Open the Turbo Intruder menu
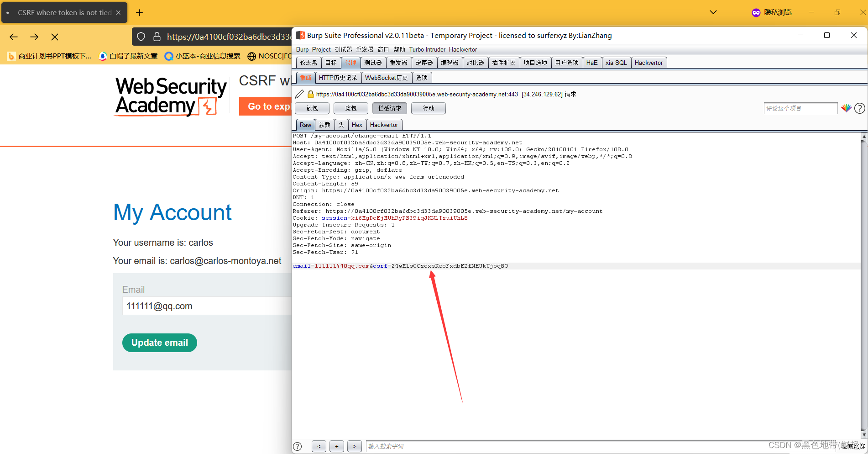The image size is (868, 454). (x=427, y=49)
